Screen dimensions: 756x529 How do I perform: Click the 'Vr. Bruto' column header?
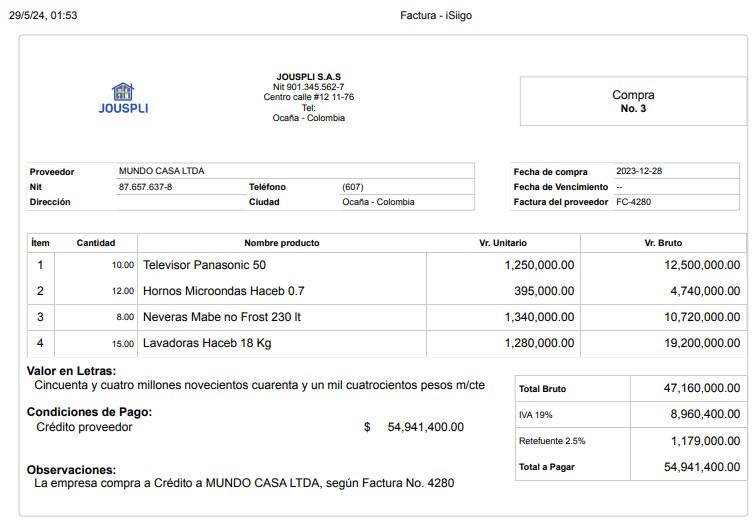pos(663,243)
